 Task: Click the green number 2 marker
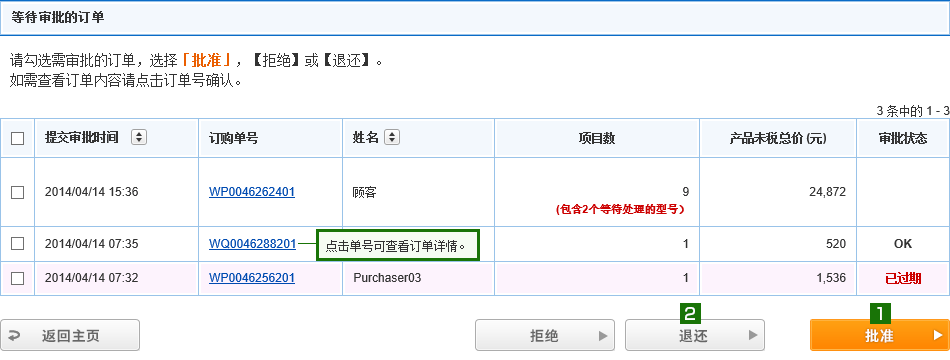(x=690, y=313)
